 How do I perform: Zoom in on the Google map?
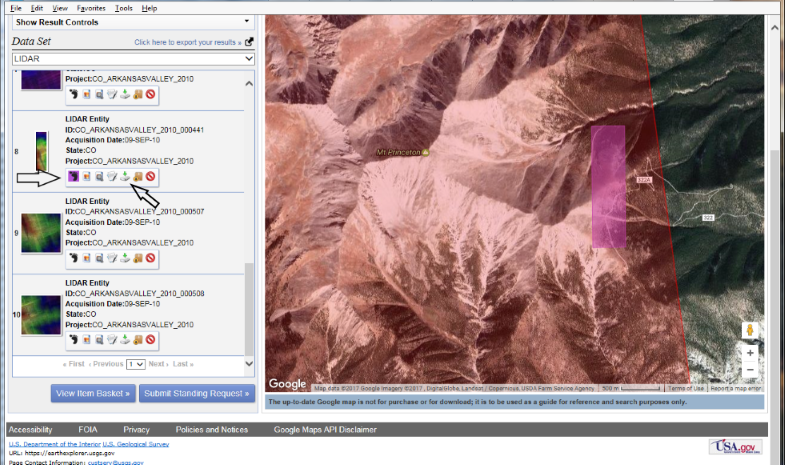pos(750,353)
